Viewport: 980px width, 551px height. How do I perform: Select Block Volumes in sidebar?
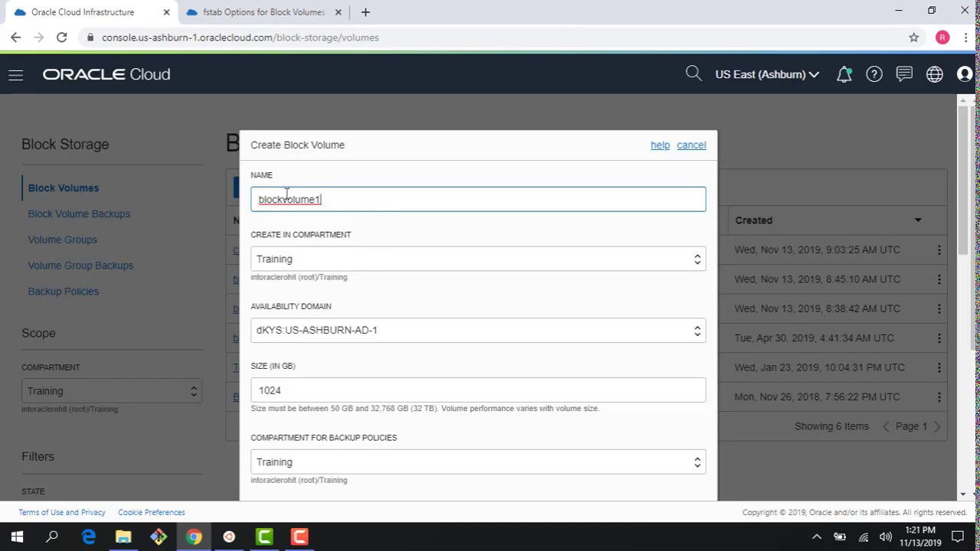coord(64,188)
